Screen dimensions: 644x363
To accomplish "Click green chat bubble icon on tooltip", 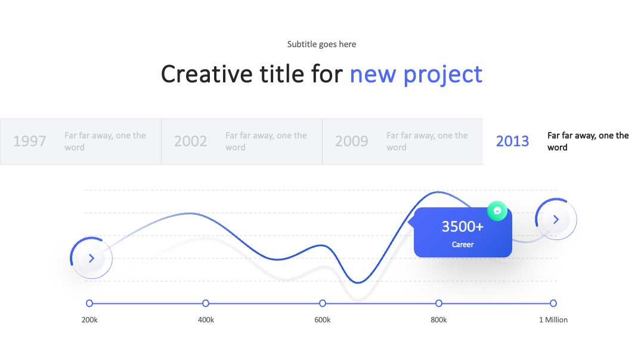I will [x=497, y=211].
